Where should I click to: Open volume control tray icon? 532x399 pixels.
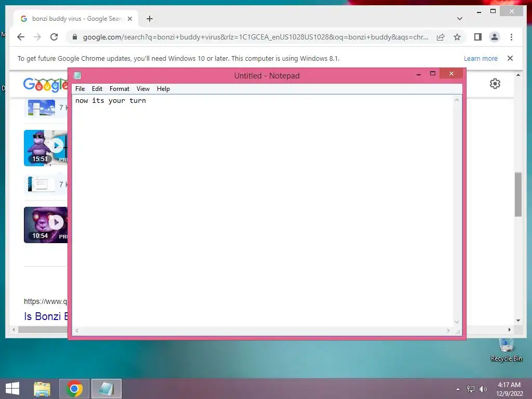(483, 389)
